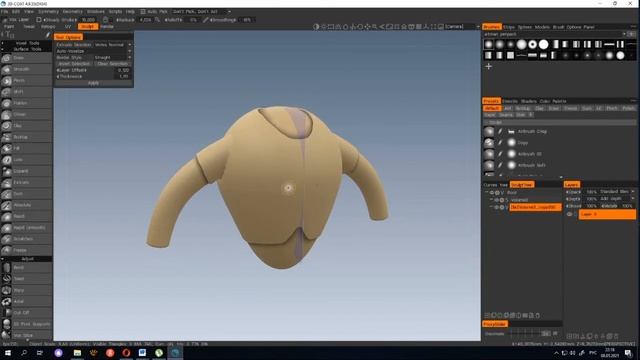640x360 pixels.
Task: Open the Border Style dropdown
Action: (113, 58)
